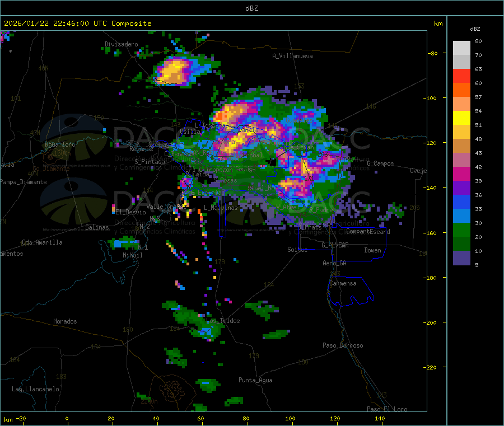
Task: Click the 0 km horizontal axis tick
Action: [x=67, y=419]
